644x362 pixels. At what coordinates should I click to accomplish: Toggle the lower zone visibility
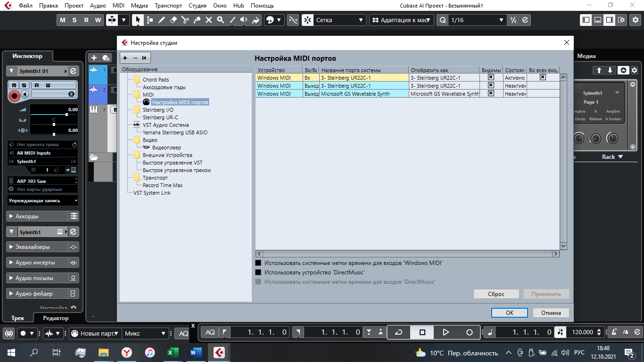pos(598,20)
